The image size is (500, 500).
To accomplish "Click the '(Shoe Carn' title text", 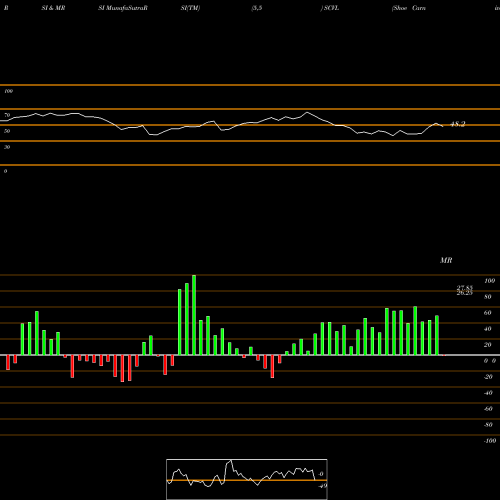I will coord(409,8).
